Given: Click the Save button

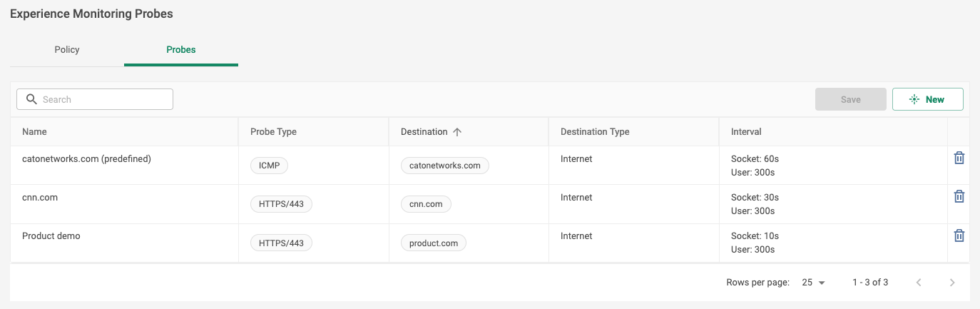Looking at the screenshot, I should coord(851,100).
